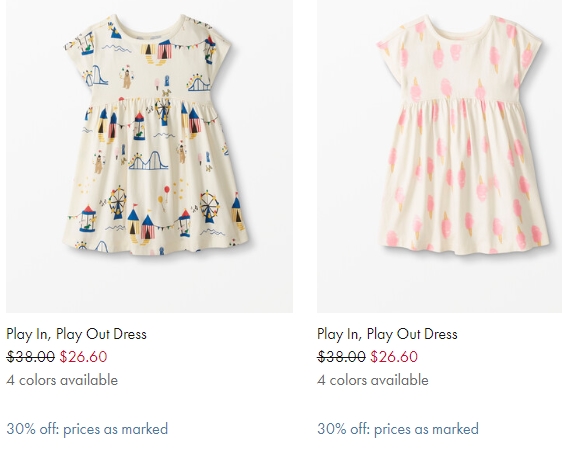
Task: View 4 colors available for carnival dress
Action: [x=62, y=380]
